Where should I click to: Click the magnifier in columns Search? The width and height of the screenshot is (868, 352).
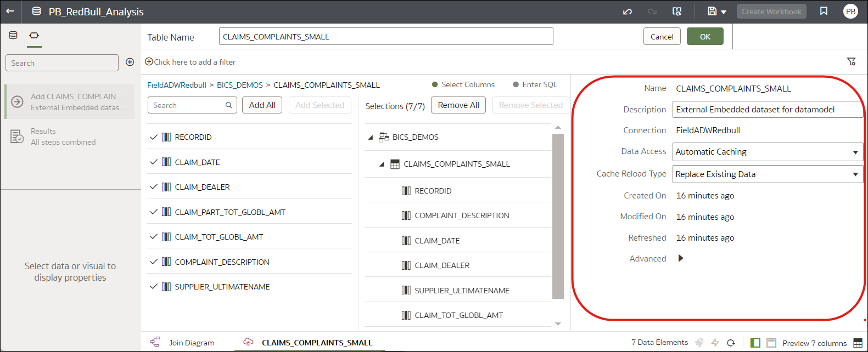pyautogui.click(x=229, y=105)
